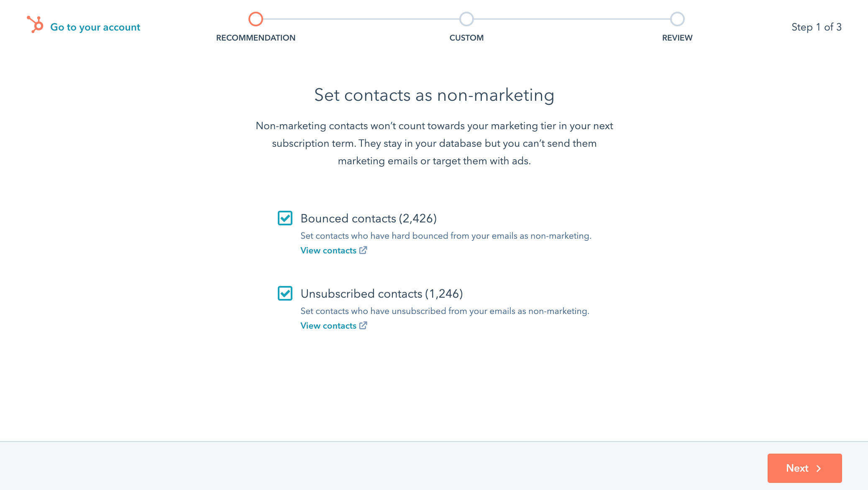
Task: Uncheck the Unsubscribed contacts checkbox
Action: coord(285,293)
